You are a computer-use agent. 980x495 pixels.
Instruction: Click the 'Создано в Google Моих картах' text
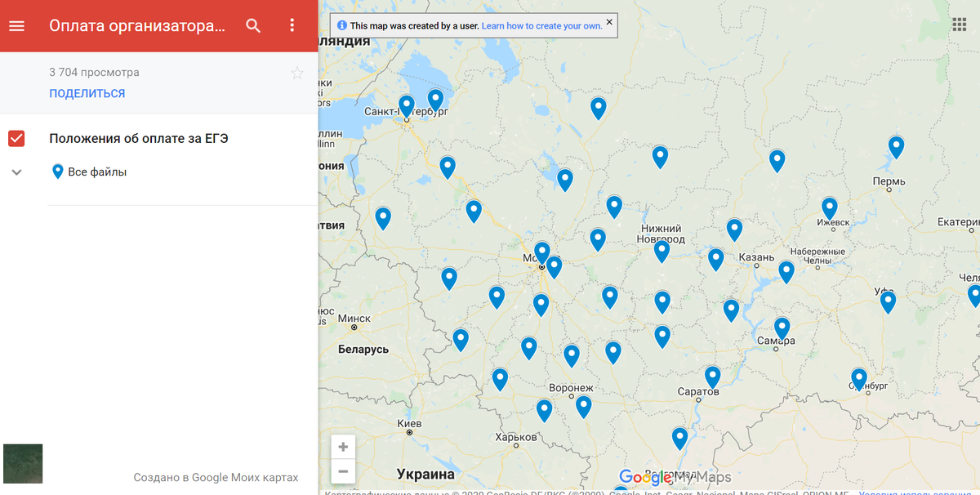[216, 477]
